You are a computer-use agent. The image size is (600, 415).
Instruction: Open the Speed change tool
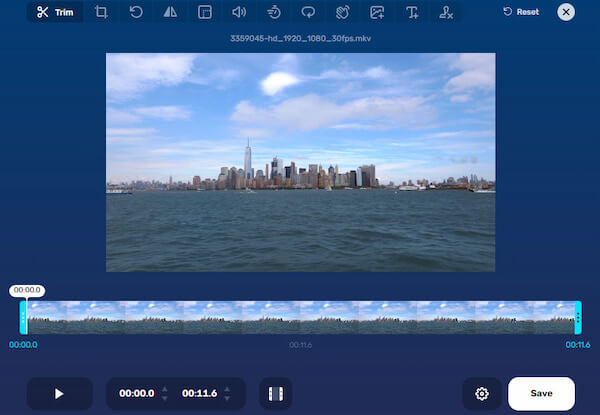point(273,13)
